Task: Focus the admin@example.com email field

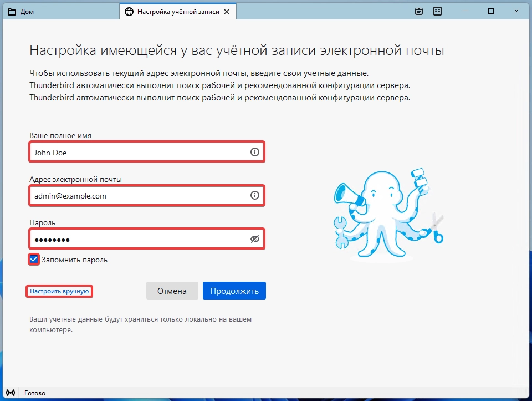Action: [x=147, y=196]
